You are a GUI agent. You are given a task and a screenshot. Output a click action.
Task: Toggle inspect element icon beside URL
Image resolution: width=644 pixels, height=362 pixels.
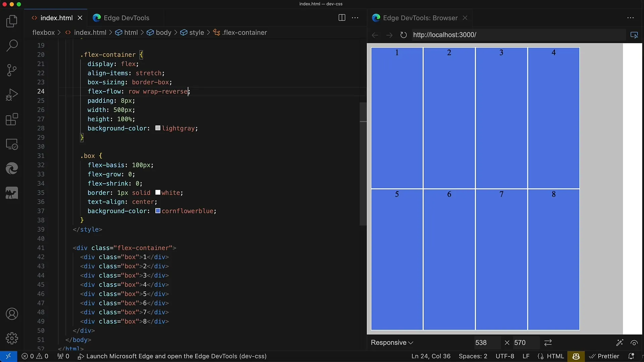tap(634, 35)
